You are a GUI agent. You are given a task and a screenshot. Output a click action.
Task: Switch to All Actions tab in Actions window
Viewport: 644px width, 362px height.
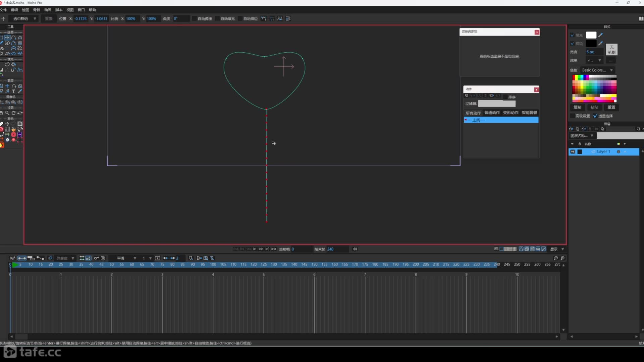pos(473,113)
